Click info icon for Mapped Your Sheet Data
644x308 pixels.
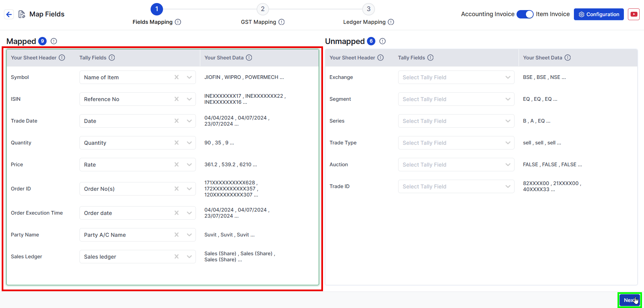tap(249, 57)
